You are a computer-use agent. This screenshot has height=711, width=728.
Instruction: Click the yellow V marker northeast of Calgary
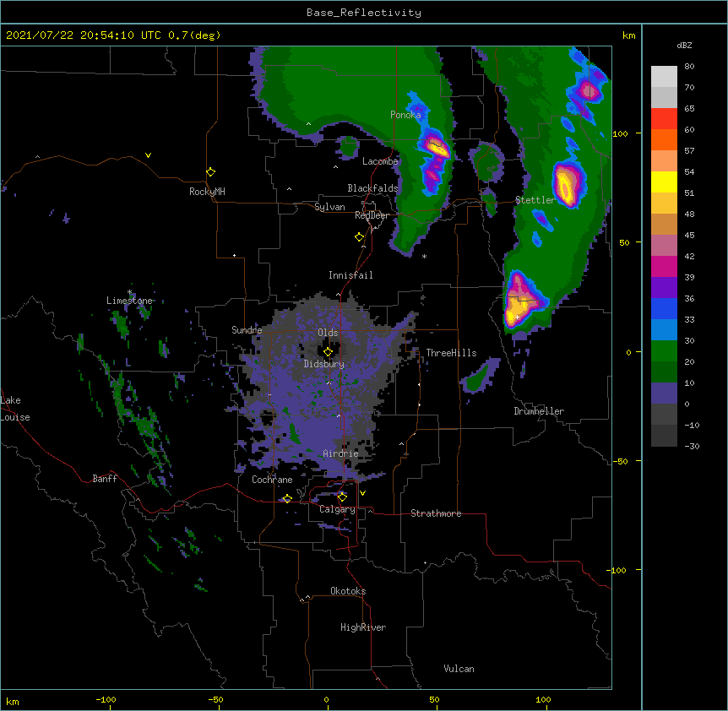tap(362, 493)
